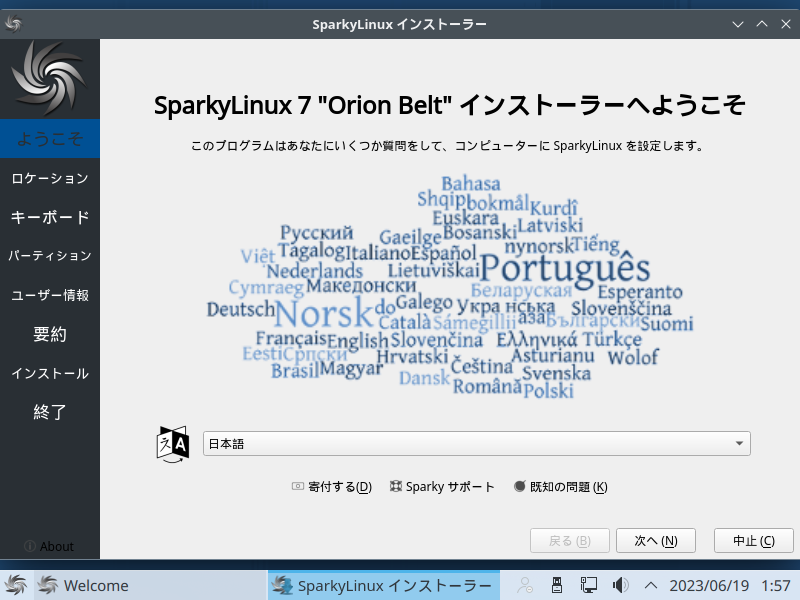Select the ユーザー情報 step in the sidebar
The image size is (800, 600).
tap(49, 295)
